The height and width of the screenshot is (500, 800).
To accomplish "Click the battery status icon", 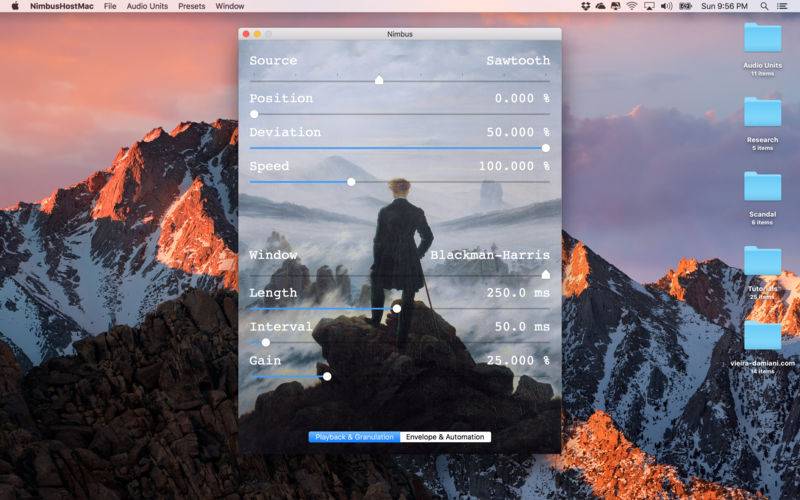I will click(x=685, y=6).
